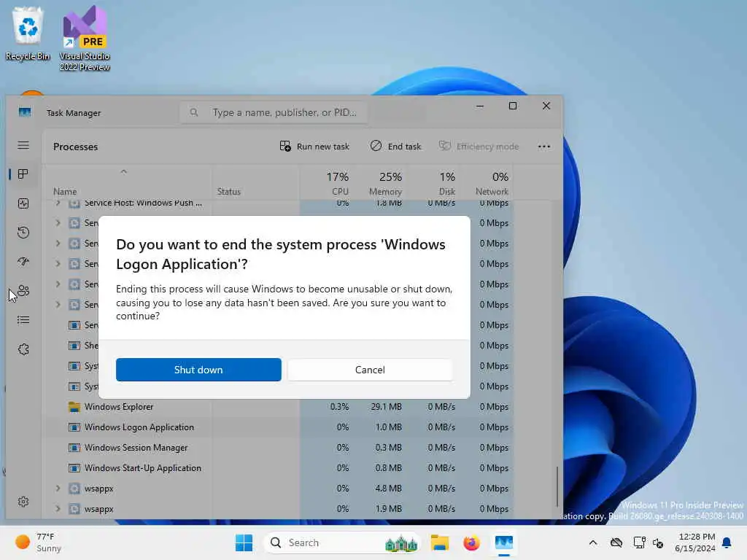
Task: Cancel the end process dialog
Action: [370, 370]
